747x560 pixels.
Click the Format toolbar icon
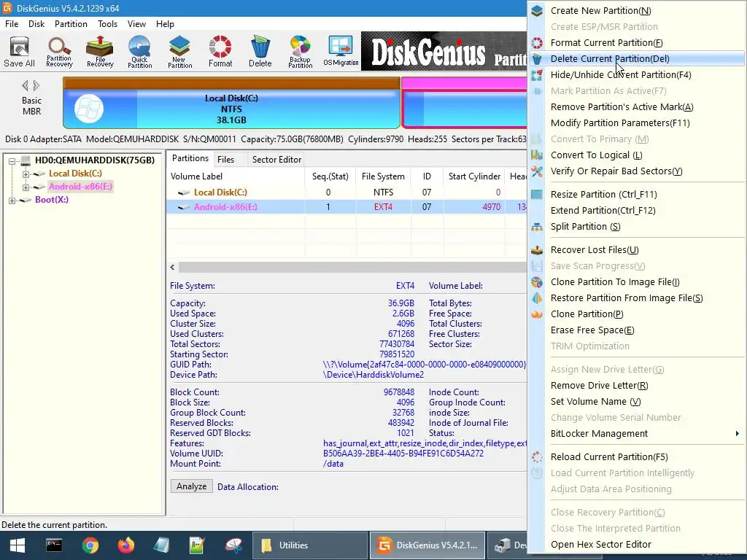220,52
